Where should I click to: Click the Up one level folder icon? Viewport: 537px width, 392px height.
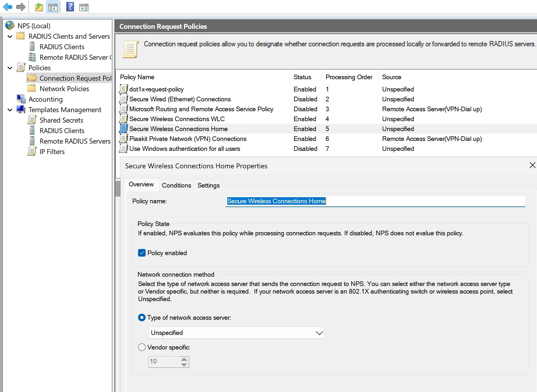click(x=39, y=7)
